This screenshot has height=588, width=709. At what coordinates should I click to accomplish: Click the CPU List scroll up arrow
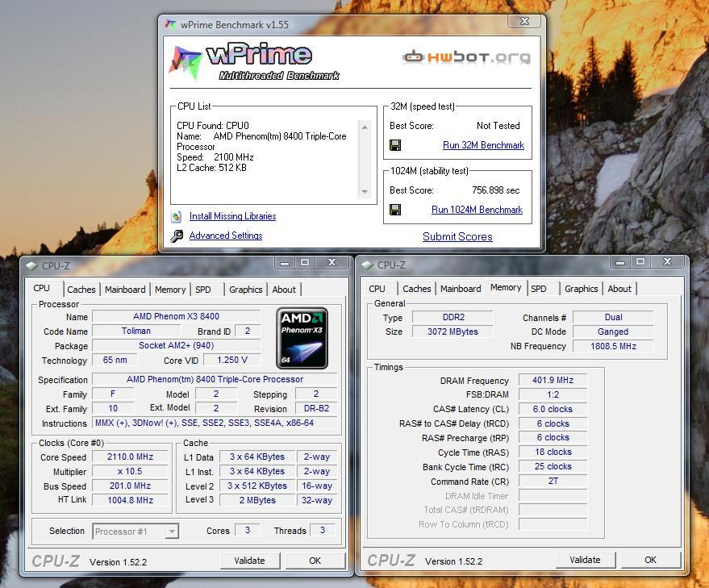(x=365, y=127)
